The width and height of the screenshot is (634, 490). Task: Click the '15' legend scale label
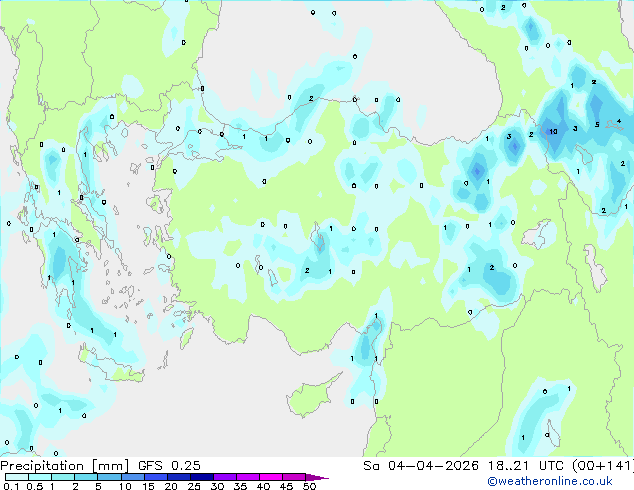point(148,486)
